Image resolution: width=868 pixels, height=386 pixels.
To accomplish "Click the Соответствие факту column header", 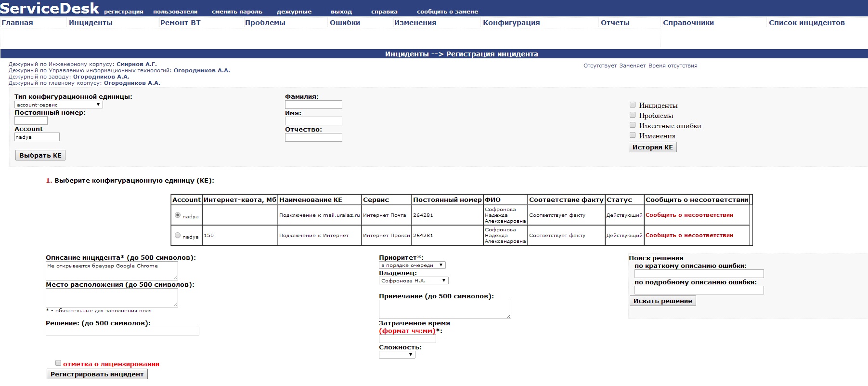I will pos(567,200).
